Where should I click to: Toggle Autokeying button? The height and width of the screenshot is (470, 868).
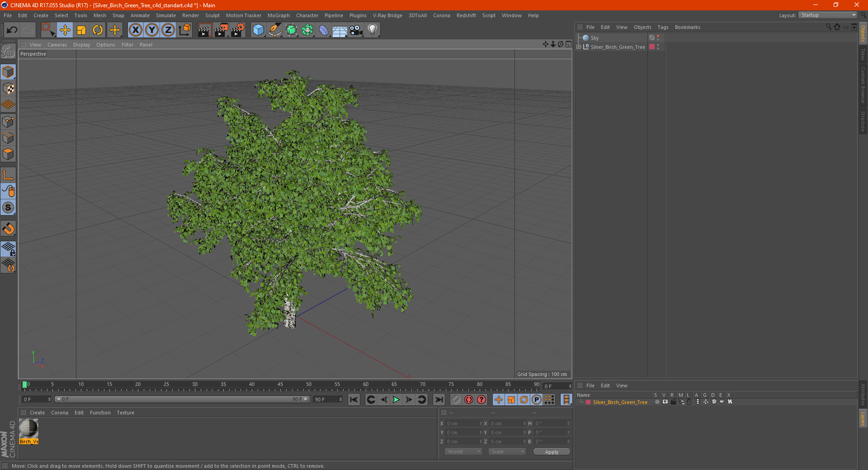click(x=469, y=399)
